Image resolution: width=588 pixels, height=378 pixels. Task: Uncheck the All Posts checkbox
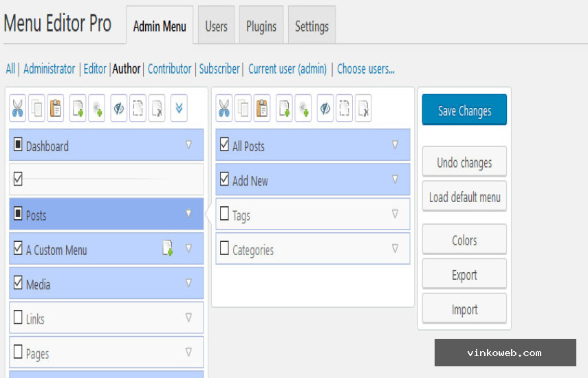(224, 144)
